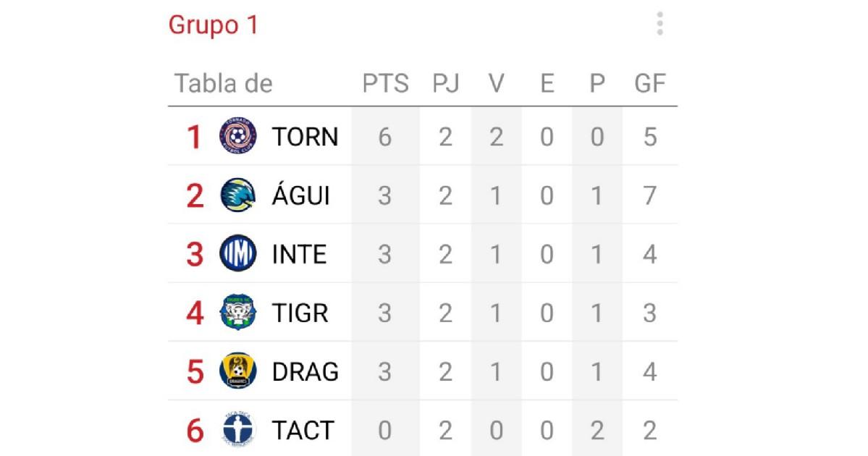Open team TACT row name
The height and width of the screenshot is (456, 868).
(x=303, y=431)
